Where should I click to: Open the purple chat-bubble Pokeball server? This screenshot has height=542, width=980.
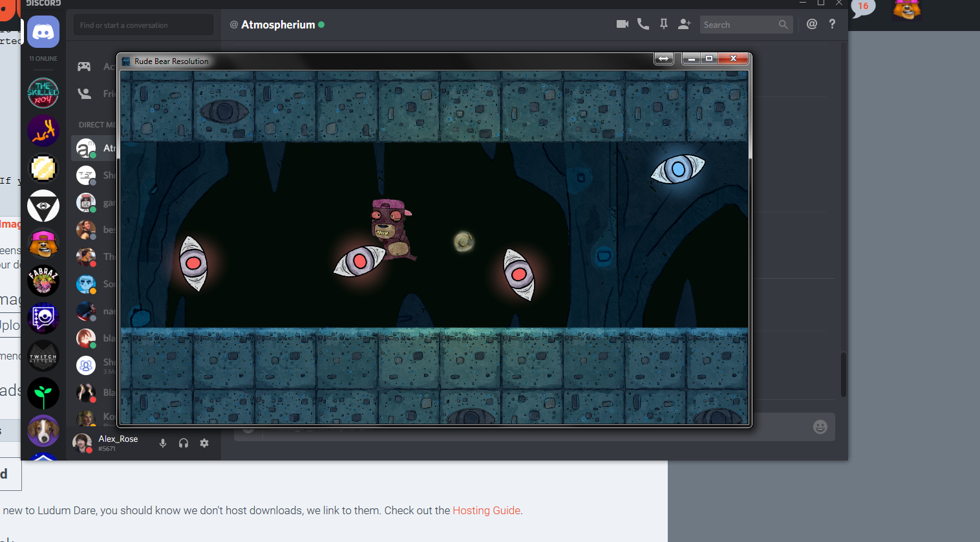(x=43, y=318)
